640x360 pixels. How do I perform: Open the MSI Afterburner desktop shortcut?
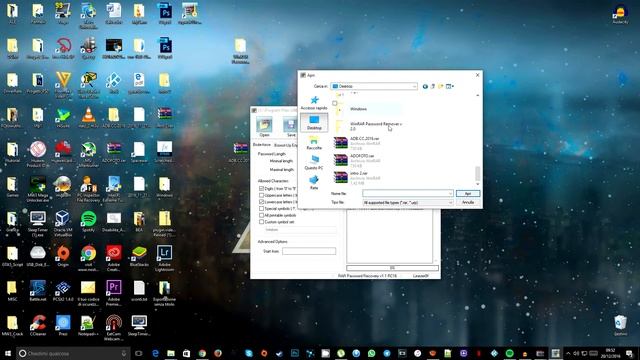pyautogui.click(x=88, y=154)
